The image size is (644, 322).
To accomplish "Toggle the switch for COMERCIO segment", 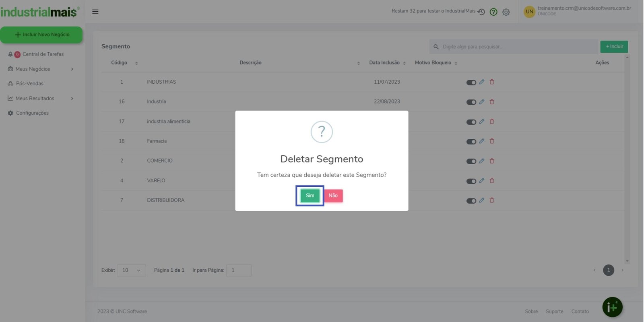I will 471,161.
